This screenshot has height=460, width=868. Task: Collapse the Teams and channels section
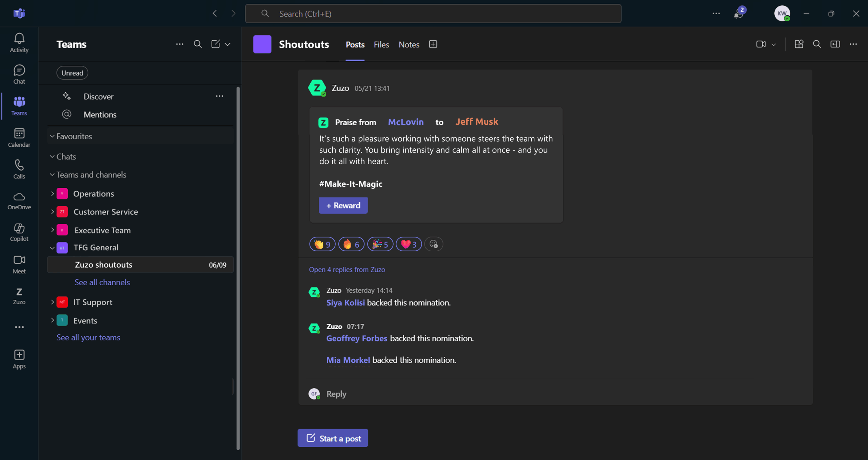pyautogui.click(x=52, y=175)
